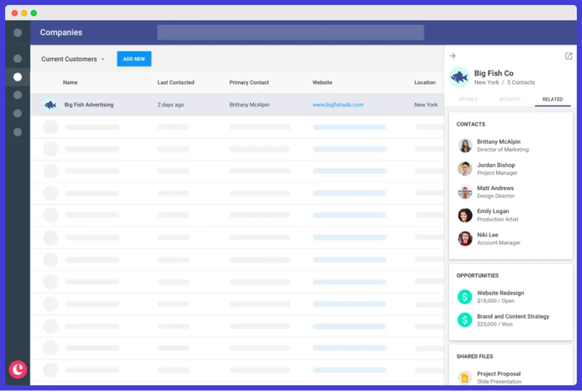The width and height of the screenshot is (582, 392).
Task: Click the dollar icon for Website Redesign
Action: pyautogui.click(x=465, y=296)
